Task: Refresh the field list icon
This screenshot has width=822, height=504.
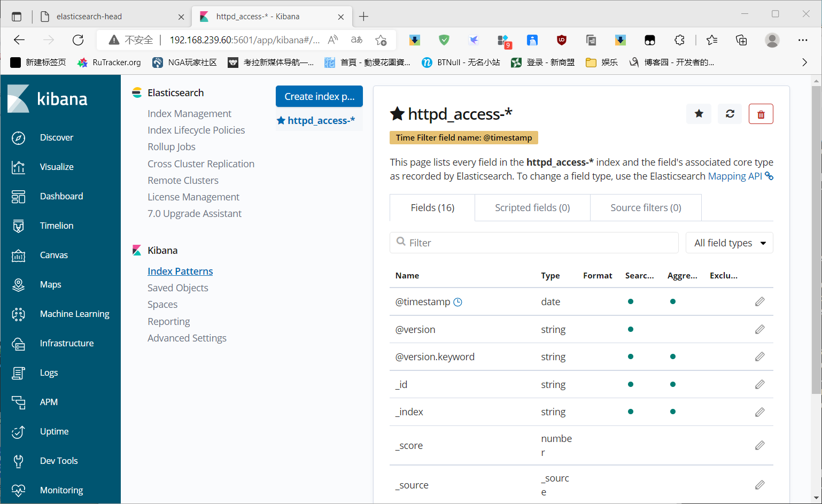Action: tap(730, 114)
